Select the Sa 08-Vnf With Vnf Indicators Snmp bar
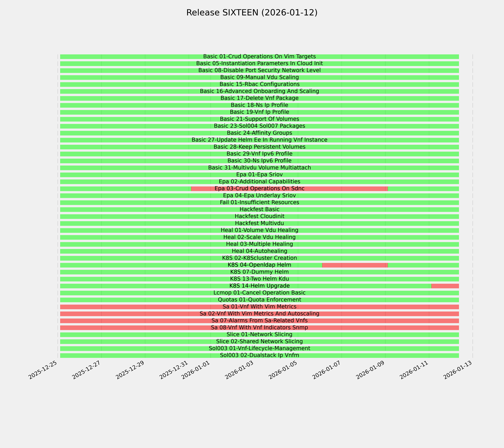 tap(259, 328)
